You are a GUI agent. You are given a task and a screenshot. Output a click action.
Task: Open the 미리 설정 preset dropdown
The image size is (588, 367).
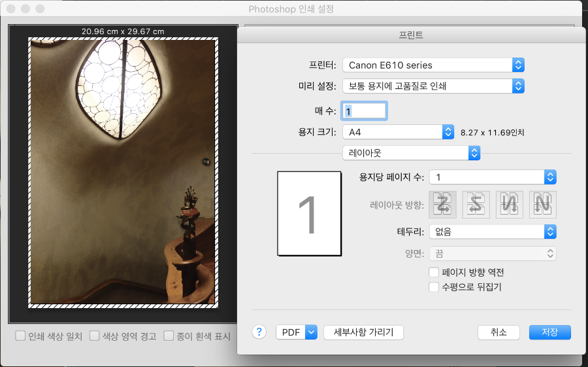[x=433, y=86]
